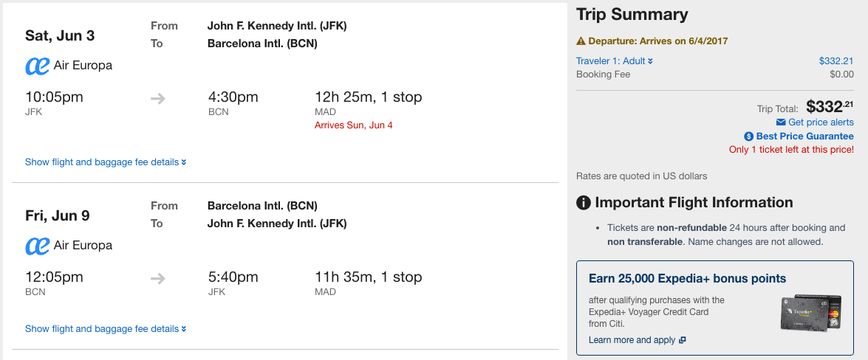The image size is (868, 360).
Task: Click the external link icon after Learn more and apply
Action: pos(683,340)
